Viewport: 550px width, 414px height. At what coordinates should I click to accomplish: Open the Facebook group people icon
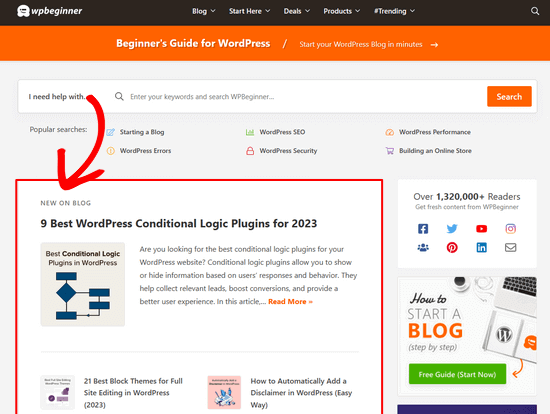(x=423, y=247)
